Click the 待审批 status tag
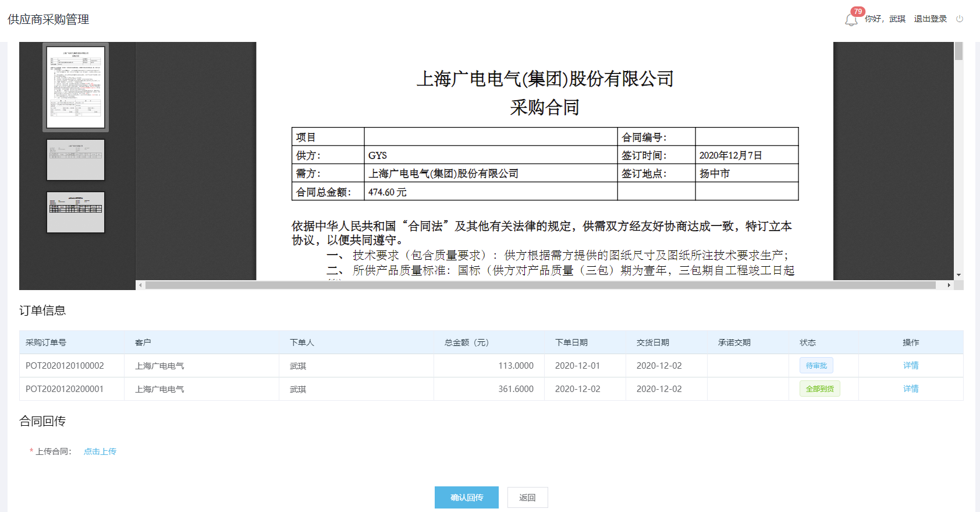Viewport: 980px width, 512px height. point(816,366)
